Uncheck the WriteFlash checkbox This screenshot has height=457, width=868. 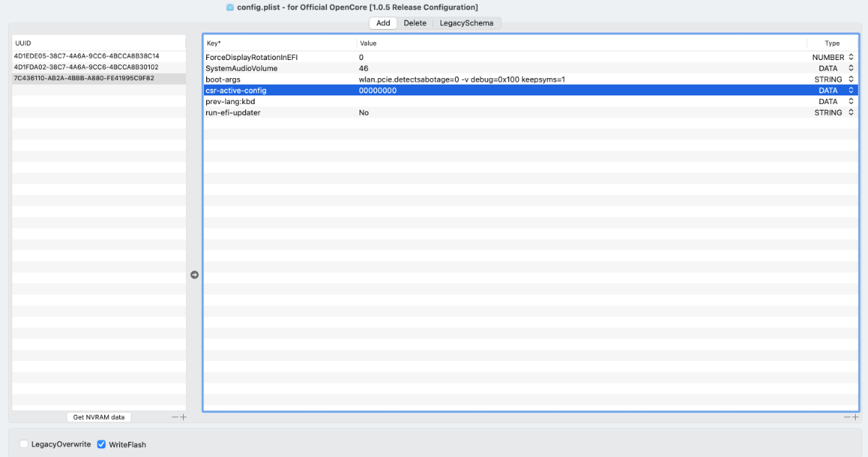pos(101,444)
